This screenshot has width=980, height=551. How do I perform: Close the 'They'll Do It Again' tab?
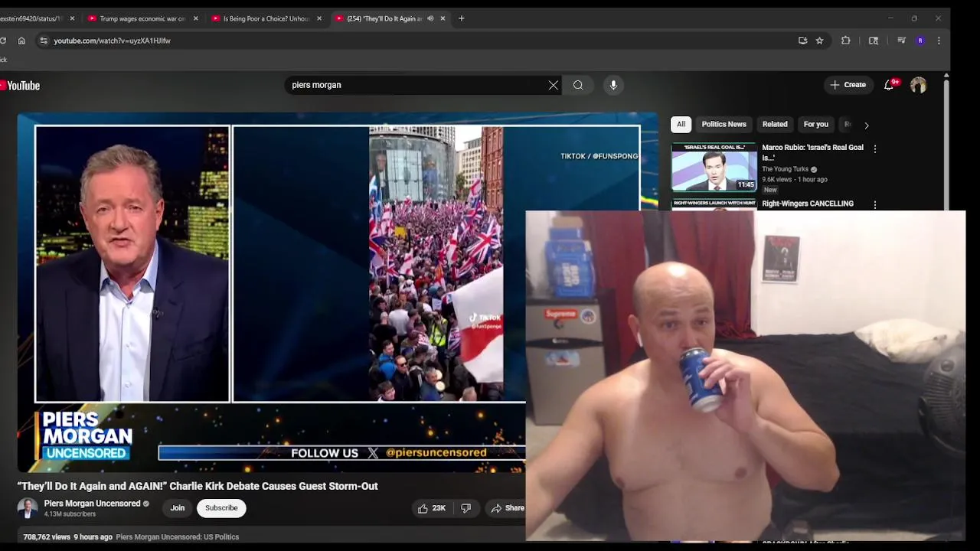[x=443, y=18]
